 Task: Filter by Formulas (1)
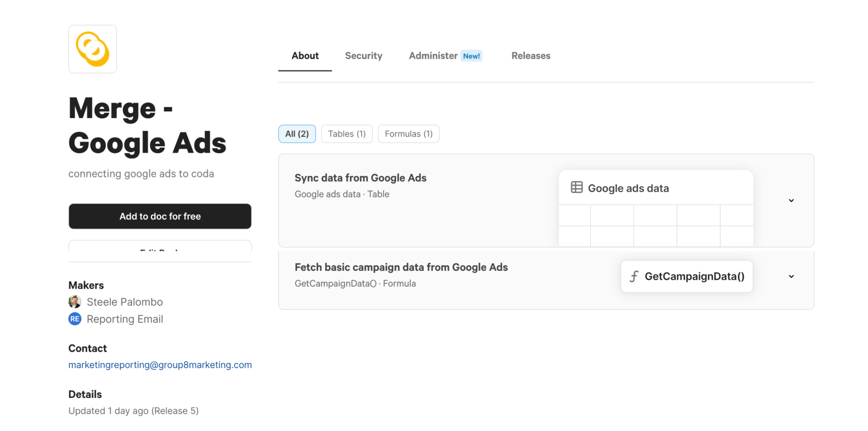(x=408, y=134)
